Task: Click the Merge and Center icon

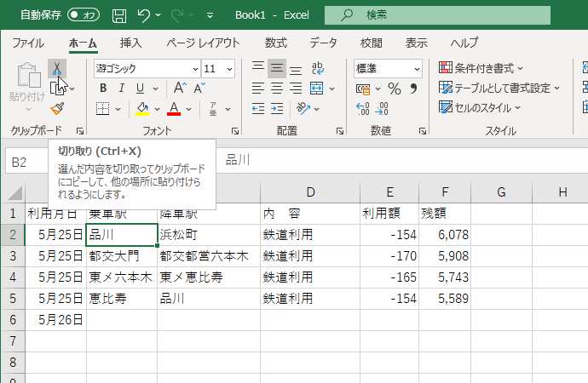Action: [x=317, y=89]
